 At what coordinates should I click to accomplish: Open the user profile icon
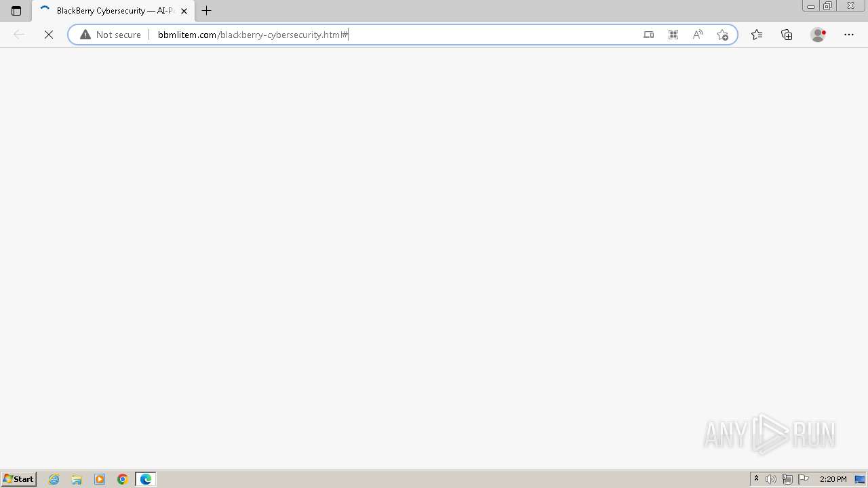click(x=818, y=35)
